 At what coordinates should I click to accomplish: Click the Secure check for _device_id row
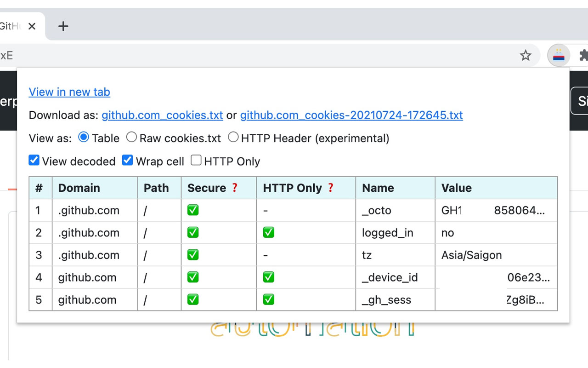click(x=193, y=277)
